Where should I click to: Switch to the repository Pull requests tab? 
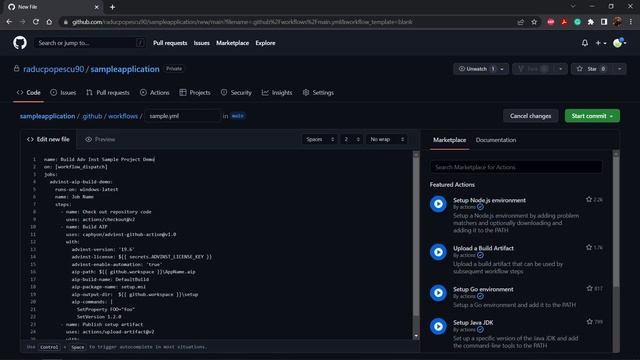pos(108,93)
